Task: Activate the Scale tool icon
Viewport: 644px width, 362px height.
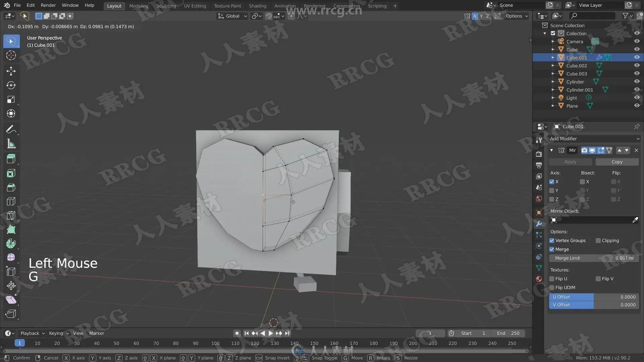Action: pyautogui.click(x=11, y=99)
